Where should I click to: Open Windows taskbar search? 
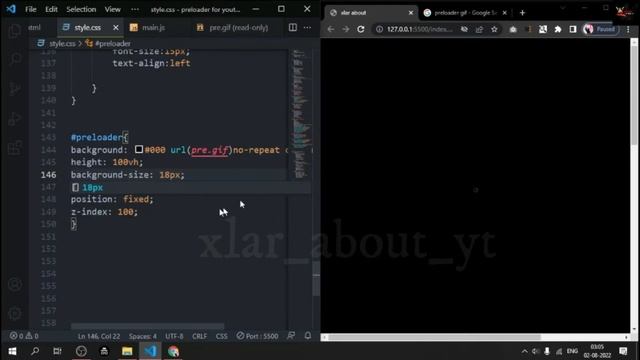pyautogui.click(x=35, y=351)
